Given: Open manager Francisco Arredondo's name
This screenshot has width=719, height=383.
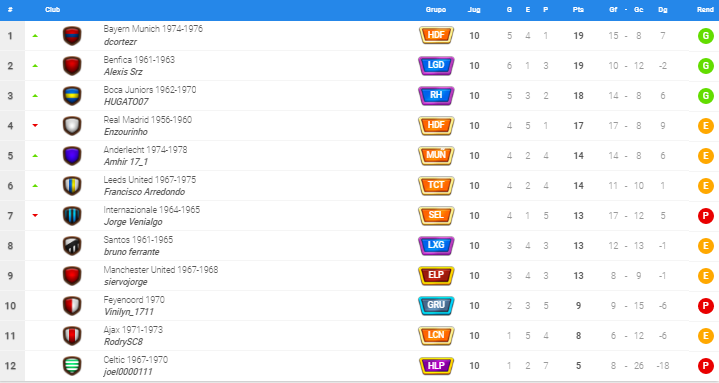Looking at the screenshot, I should 144,192.
